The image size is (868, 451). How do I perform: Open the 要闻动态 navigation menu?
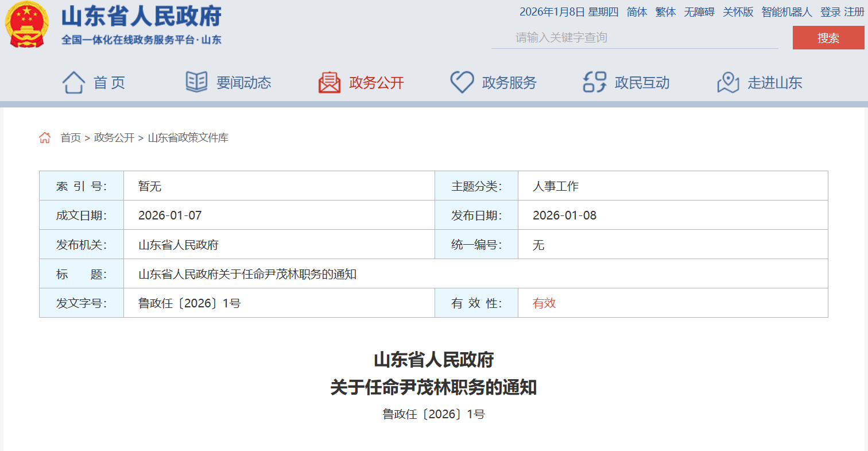(x=243, y=83)
